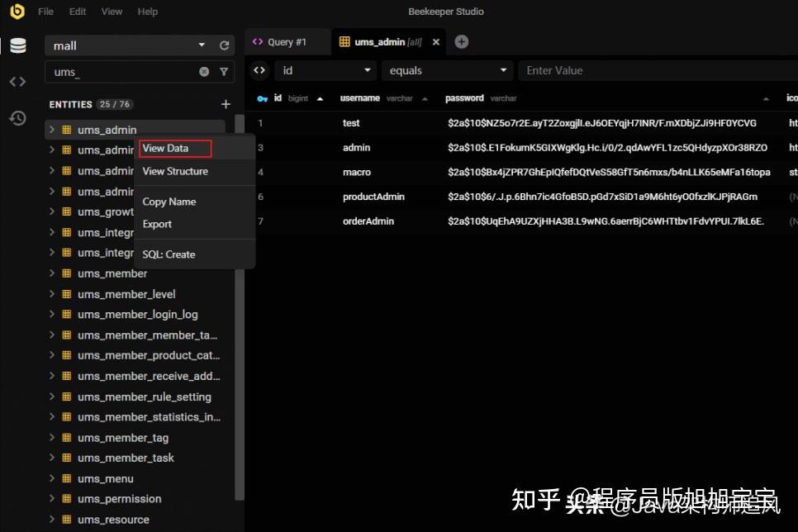The height and width of the screenshot is (532, 798).
Task: Expand the ums_resource table node
Action: click(51, 520)
